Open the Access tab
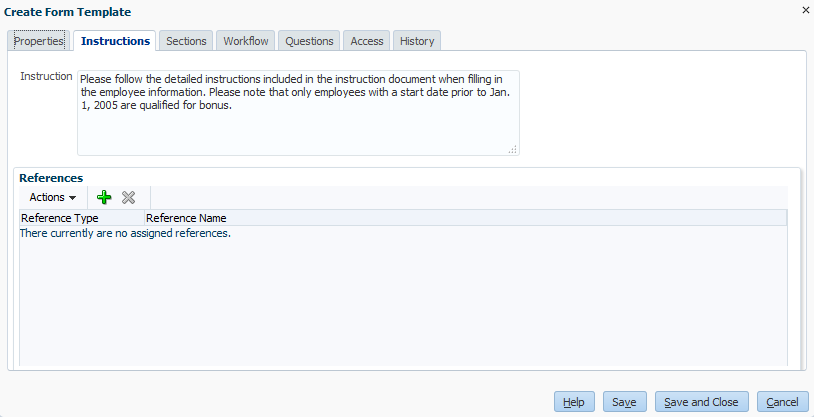 coord(367,41)
